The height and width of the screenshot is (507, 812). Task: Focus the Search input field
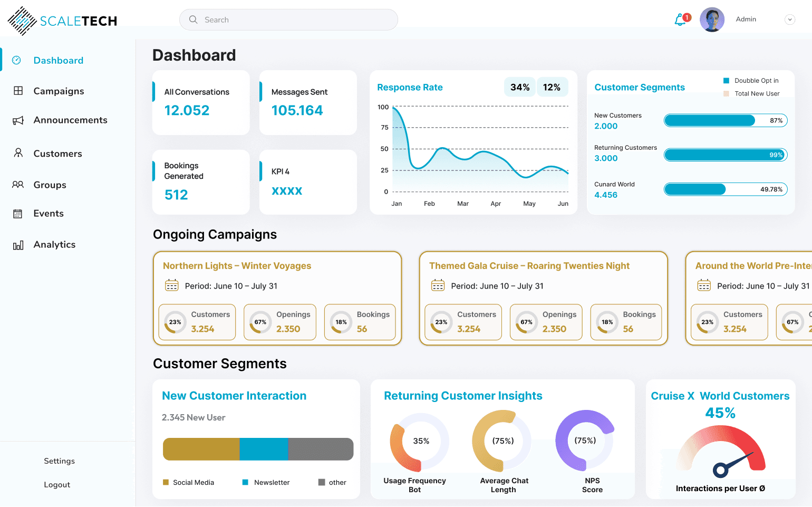(288, 20)
